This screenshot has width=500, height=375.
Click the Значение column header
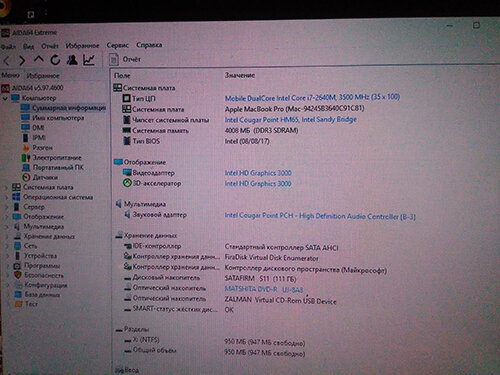[x=240, y=75]
